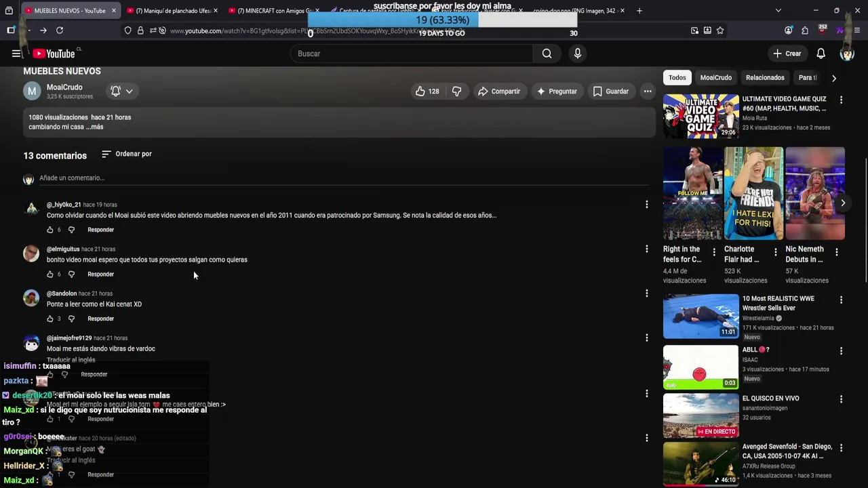This screenshot has width=868, height=488.
Task: Select the MoaiCrudo filter chip
Action: pos(716,78)
